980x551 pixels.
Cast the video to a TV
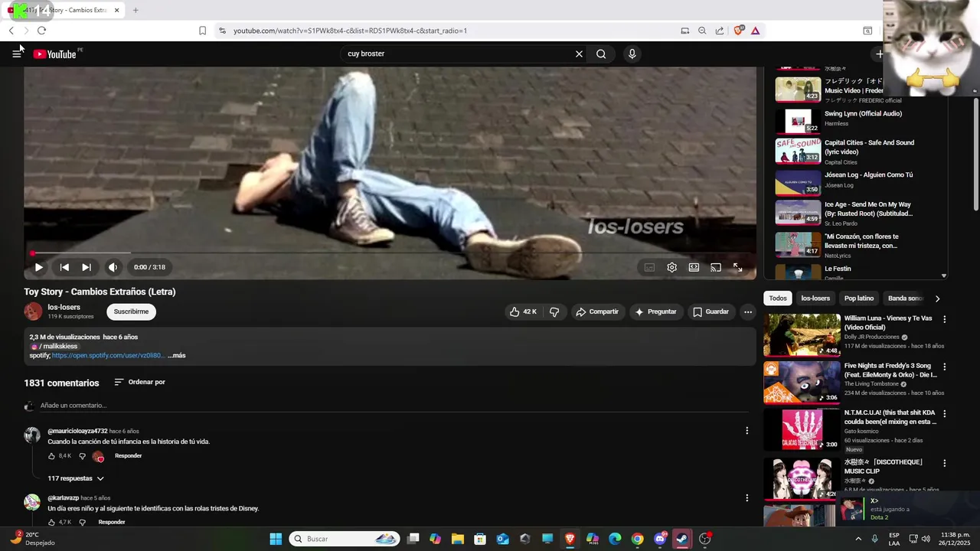716,267
